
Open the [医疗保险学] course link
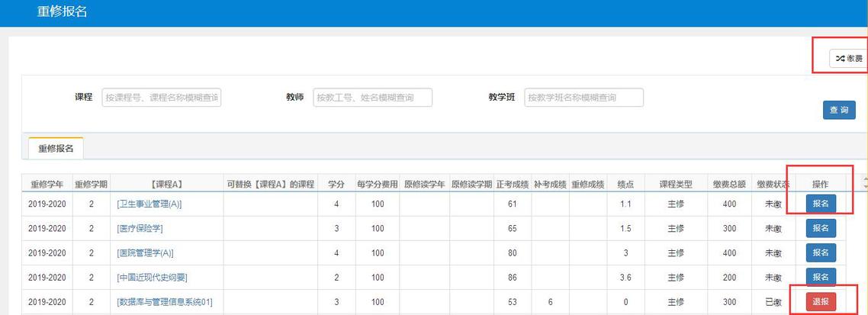click(140, 229)
